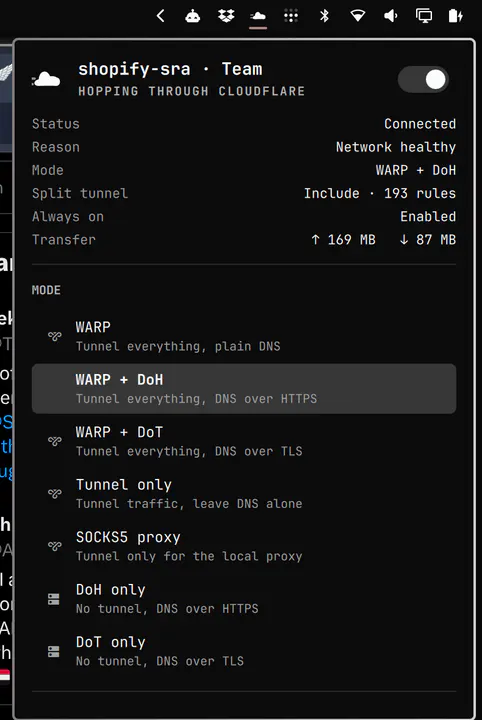
Task: Click the 'MODE' section heading
Action: tap(46, 290)
